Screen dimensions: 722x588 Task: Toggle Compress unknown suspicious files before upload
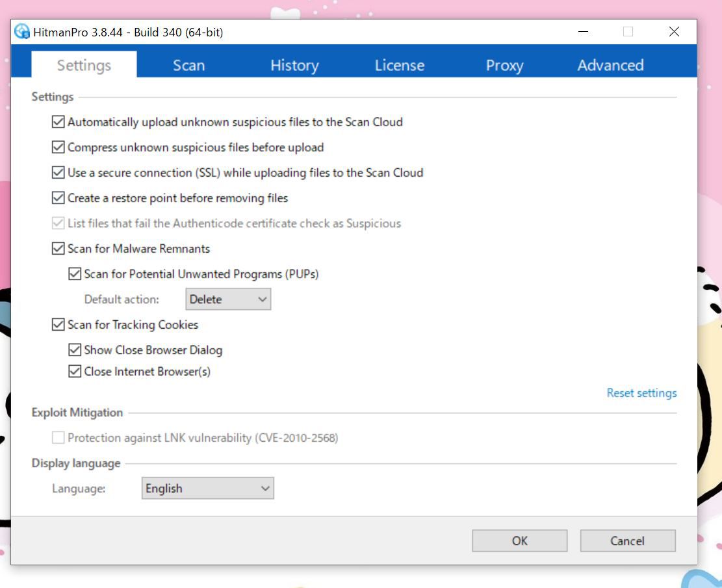[58, 147]
